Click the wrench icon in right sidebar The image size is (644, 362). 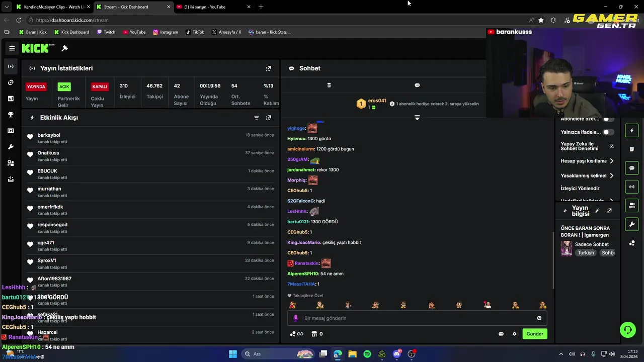[632, 224]
